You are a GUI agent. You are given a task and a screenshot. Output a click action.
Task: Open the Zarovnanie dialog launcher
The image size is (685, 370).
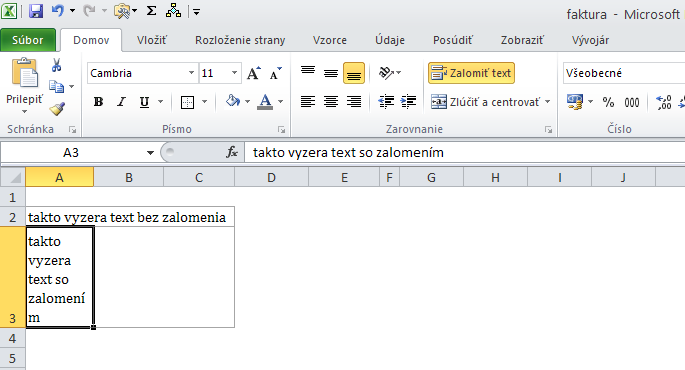pyautogui.click(x=548, y=130)
